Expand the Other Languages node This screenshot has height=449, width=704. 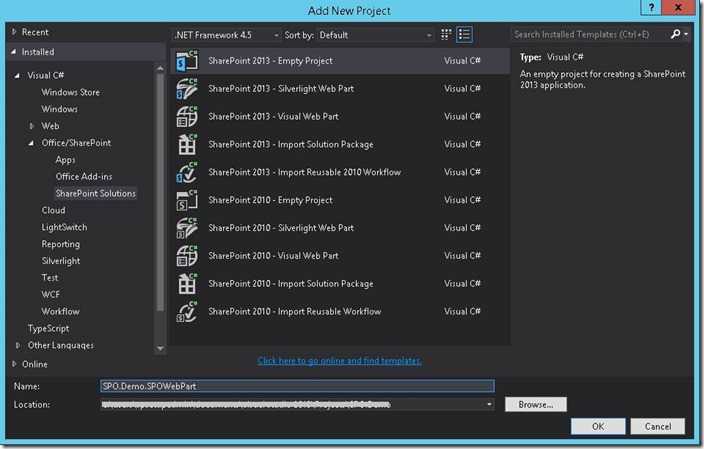18,345
